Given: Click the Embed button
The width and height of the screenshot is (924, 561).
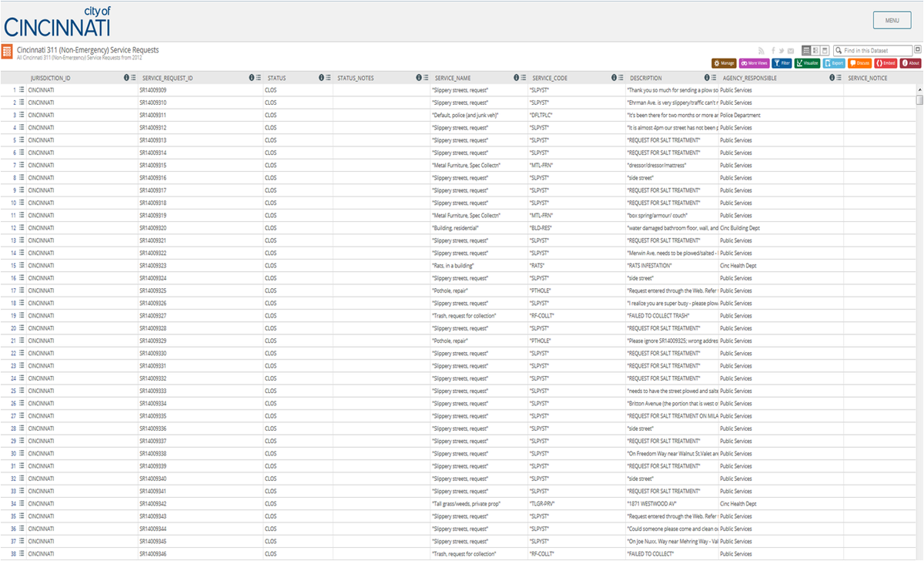Looking at the screenshot, I should click(885, 63).
